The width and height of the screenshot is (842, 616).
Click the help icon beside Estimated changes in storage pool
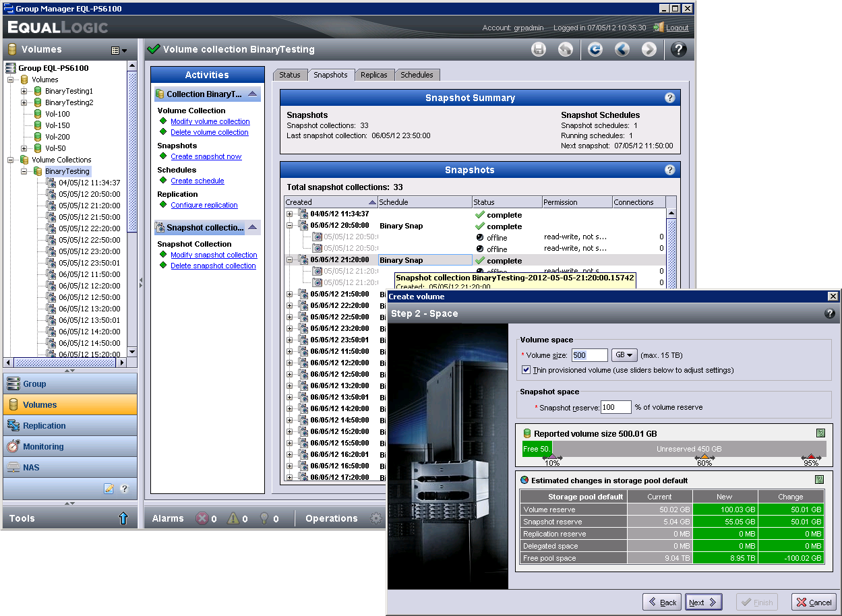[820, 480]
